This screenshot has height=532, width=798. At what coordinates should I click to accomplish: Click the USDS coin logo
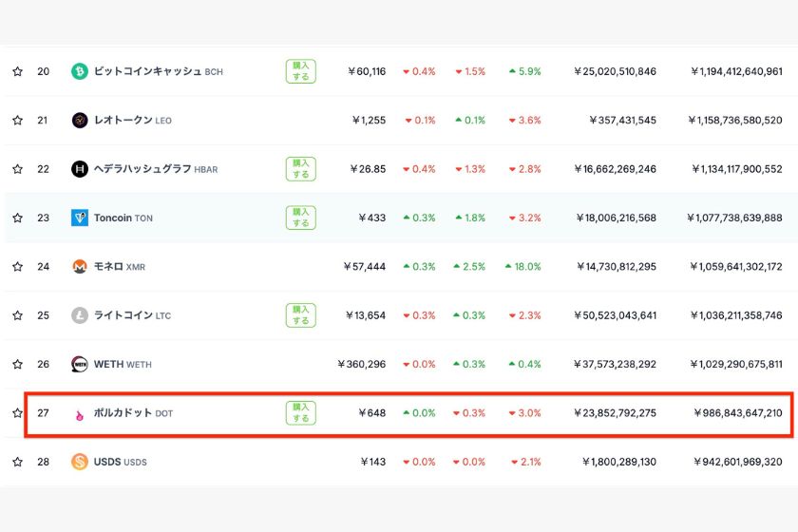tap(80, 462)
